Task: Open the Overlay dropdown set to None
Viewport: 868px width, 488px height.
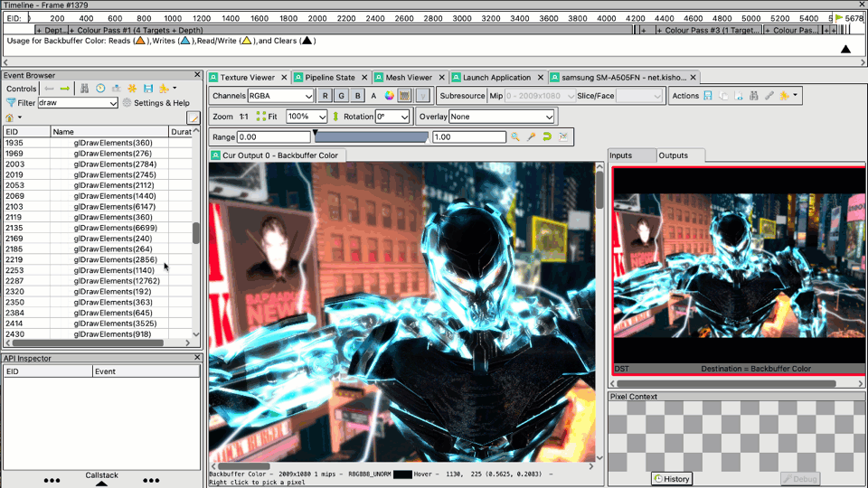Action: point(501,117)
